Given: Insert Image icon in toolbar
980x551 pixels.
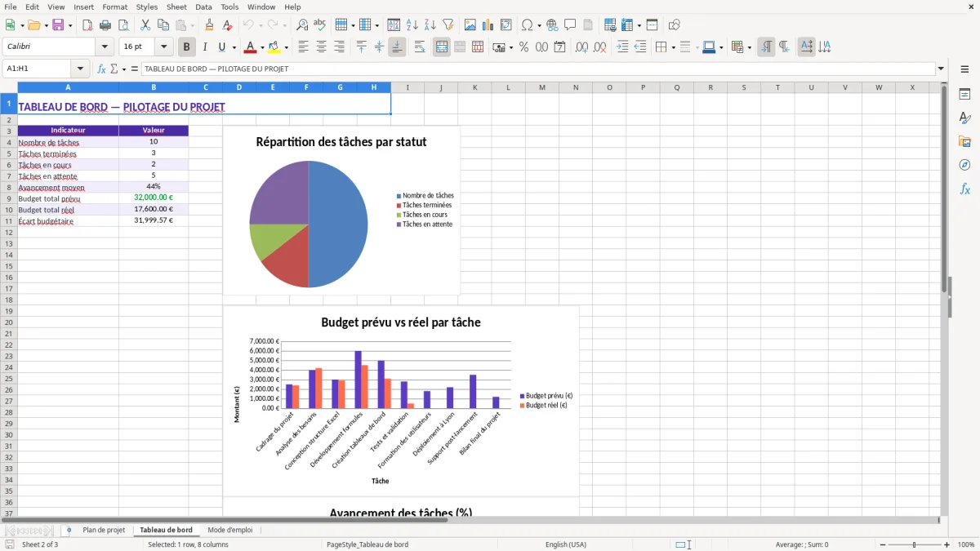Looking at the screenshot, I should point(470,25).
